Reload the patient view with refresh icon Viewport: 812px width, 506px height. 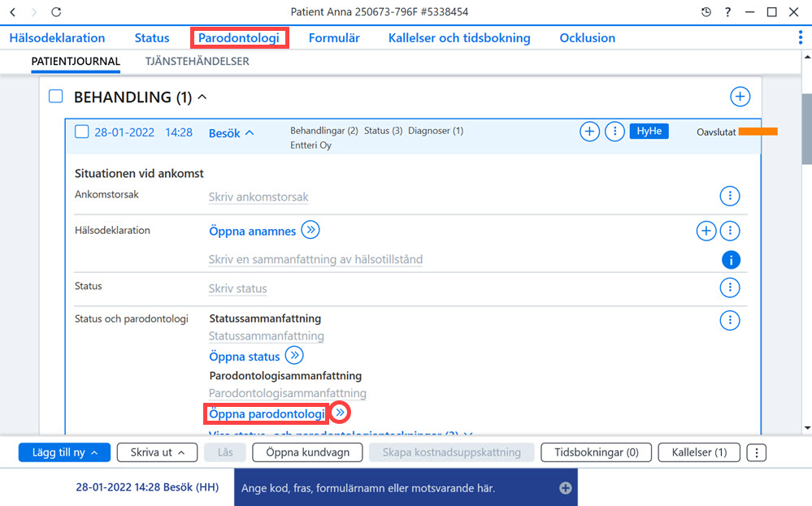[56, 12]
